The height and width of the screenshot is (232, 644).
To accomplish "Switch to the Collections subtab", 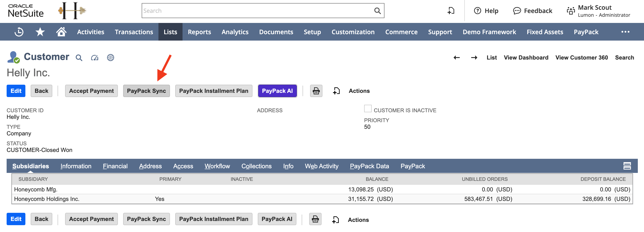I will (256, 166).
